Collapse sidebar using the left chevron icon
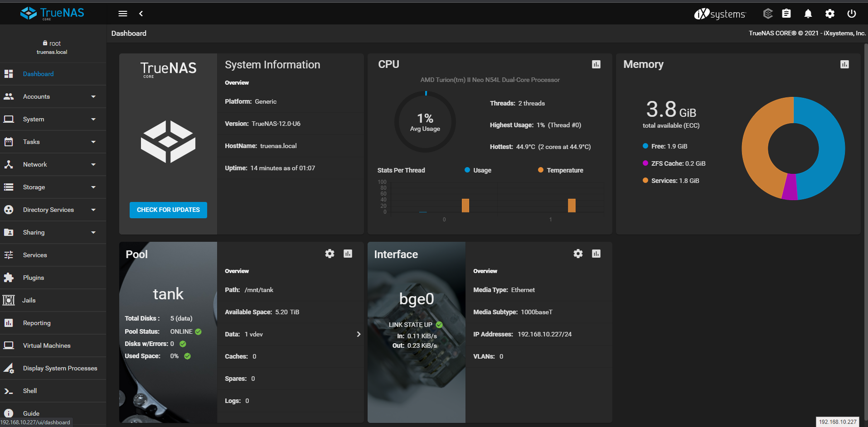Image resolution: width=868 pixels, height=427 pixels. pos(141,14)
